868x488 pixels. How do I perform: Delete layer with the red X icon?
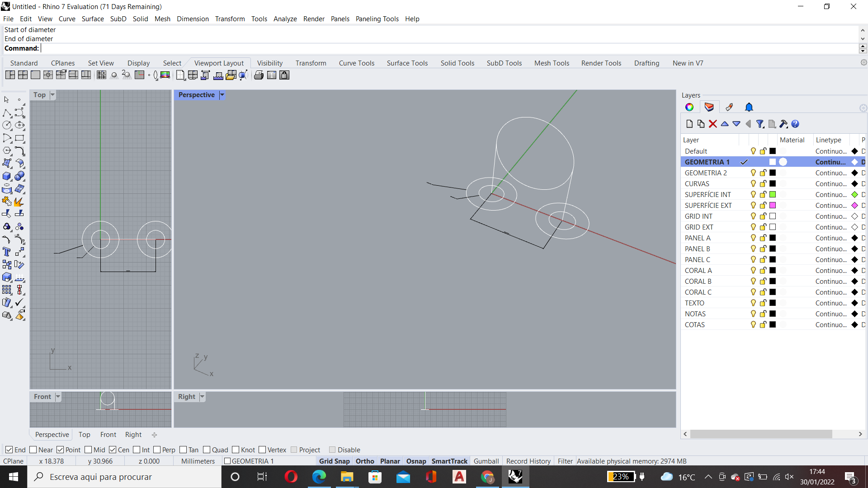(713, 124)
